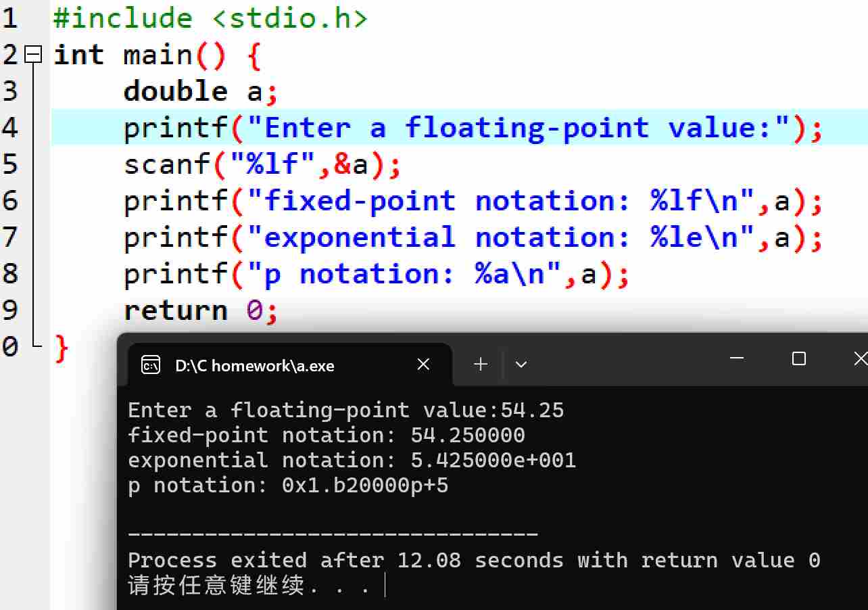Click the "double a;" declaration
Screen dimensions: 868x610
click(201, 91)
